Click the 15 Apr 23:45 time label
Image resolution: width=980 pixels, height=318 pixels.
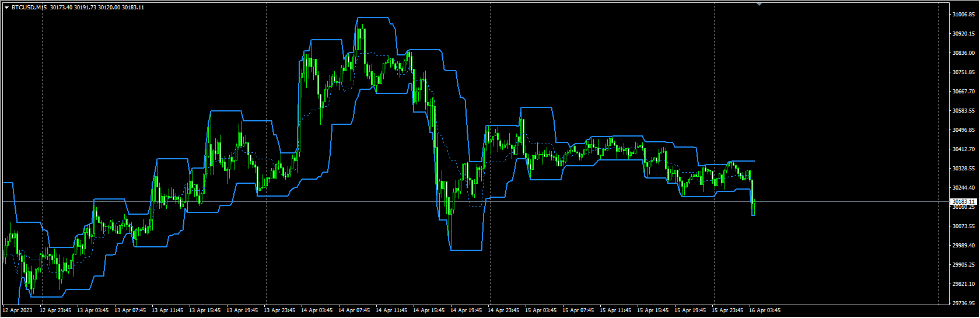point(727,310)
